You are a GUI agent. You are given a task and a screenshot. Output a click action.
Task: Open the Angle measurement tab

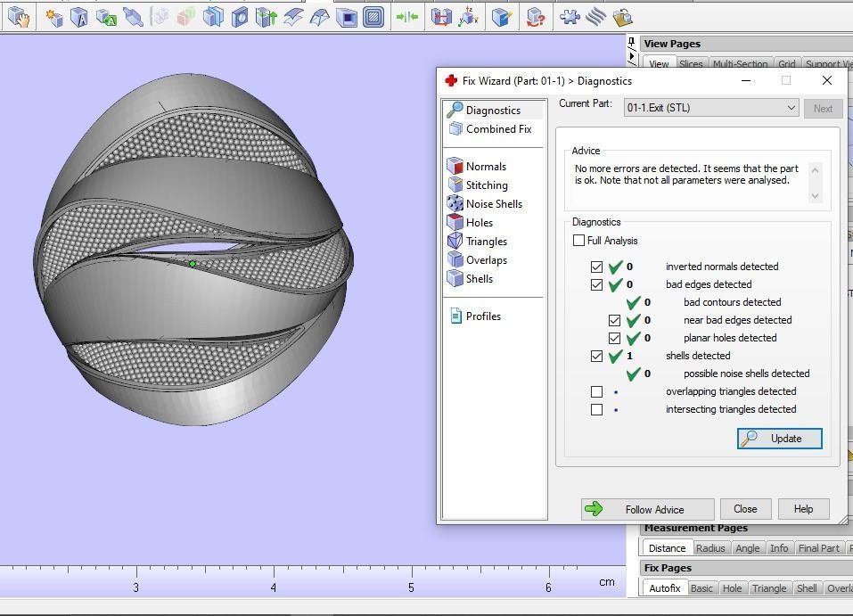click(x=748, y=548)
